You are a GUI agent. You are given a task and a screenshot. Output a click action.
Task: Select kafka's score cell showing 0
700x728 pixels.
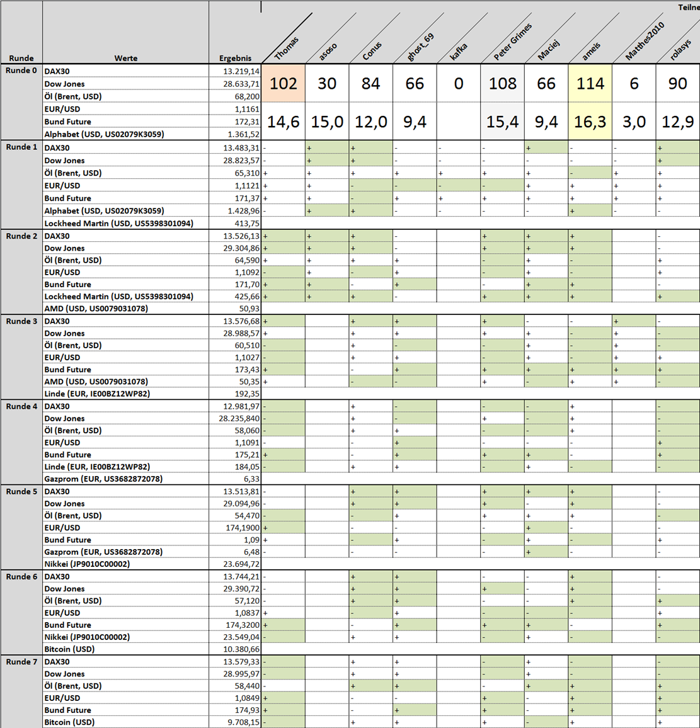(x=459, y=83)
